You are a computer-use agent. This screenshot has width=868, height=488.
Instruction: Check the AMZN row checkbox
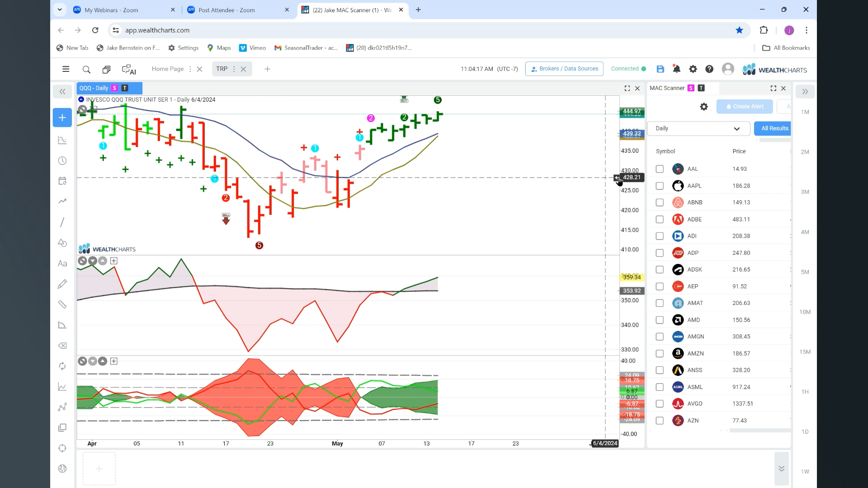660,353
